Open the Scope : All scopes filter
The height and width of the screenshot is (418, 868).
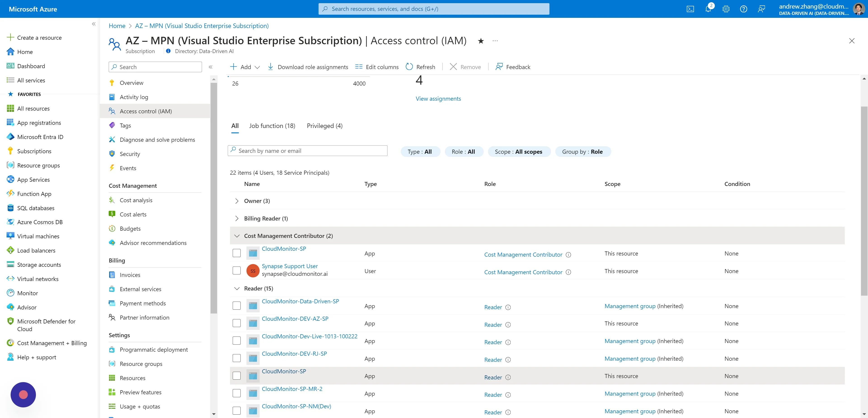tap(519, 151)
